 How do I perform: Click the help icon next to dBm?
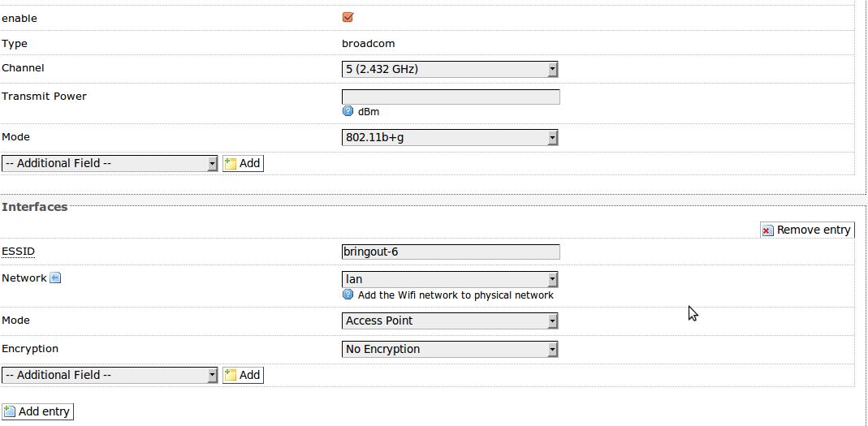click(348, 111)
